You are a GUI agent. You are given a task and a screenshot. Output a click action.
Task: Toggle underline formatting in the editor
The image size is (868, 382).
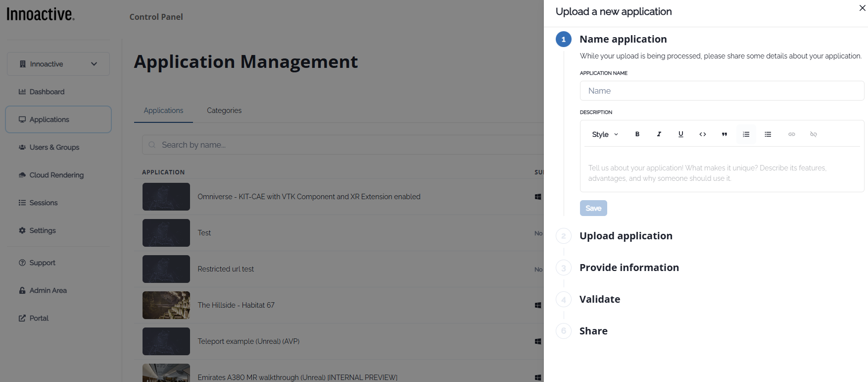click(x=681, y=134)
